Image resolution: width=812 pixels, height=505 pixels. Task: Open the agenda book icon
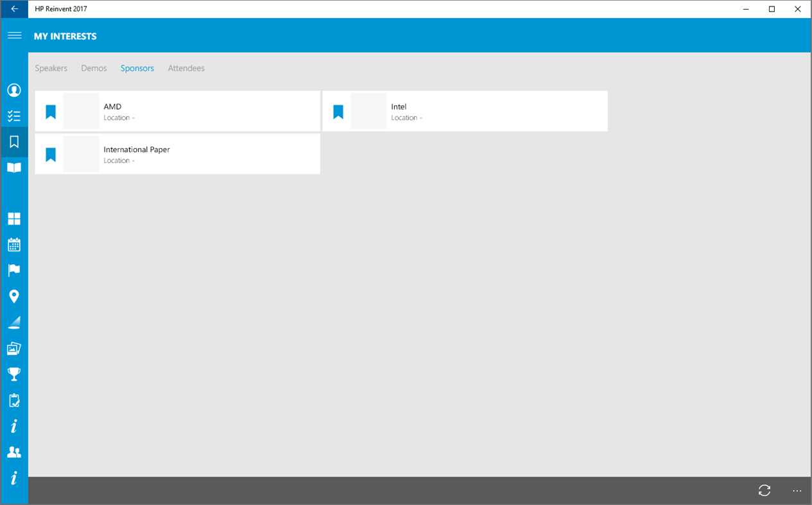(14, 167)
